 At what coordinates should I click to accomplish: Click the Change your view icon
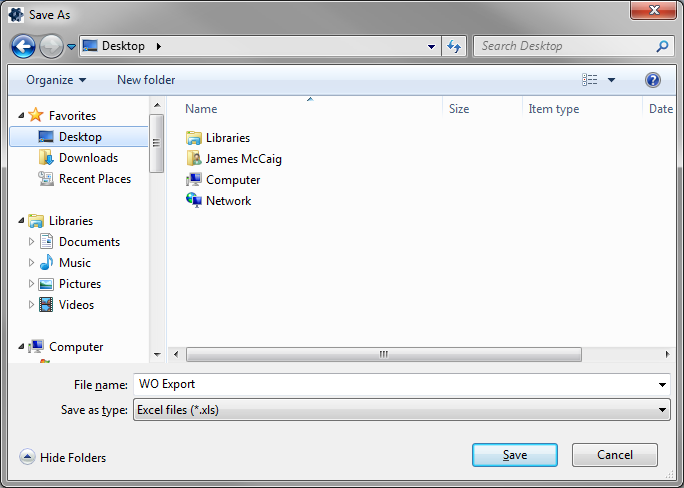[589, 80]
